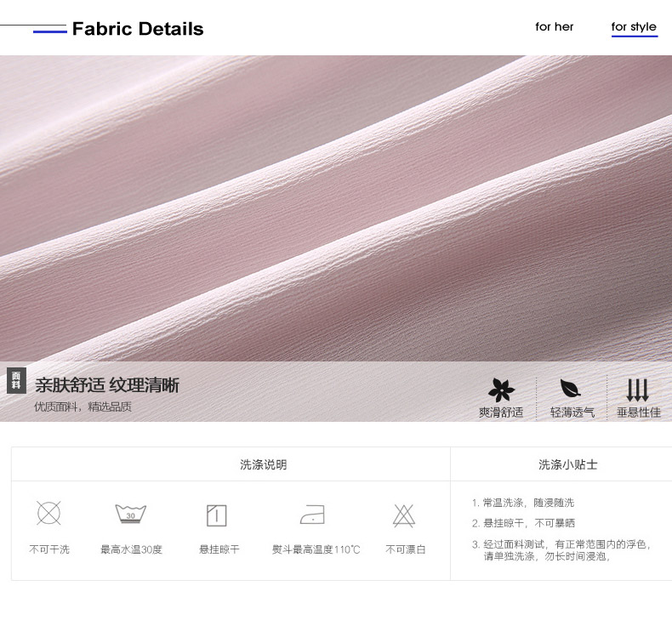
Task: Click the 熨斗最高温度110℃ caption
Action: 316,549
